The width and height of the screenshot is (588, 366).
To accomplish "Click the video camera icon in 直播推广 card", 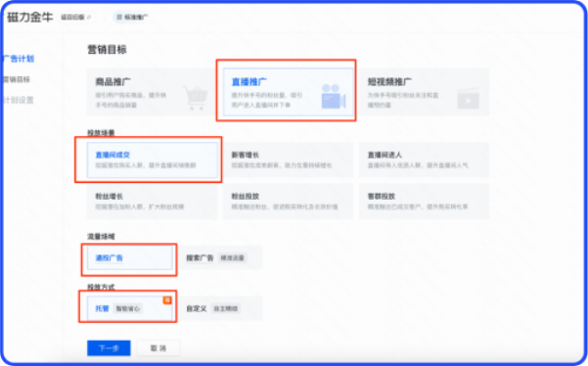I will pos(333,97).
